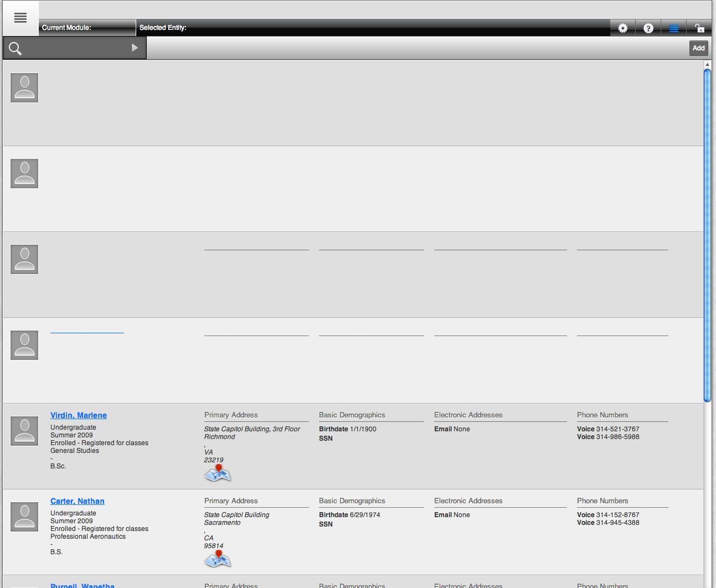
Task: Toggle the unlock padlock icon
Action: click(699, 28)
